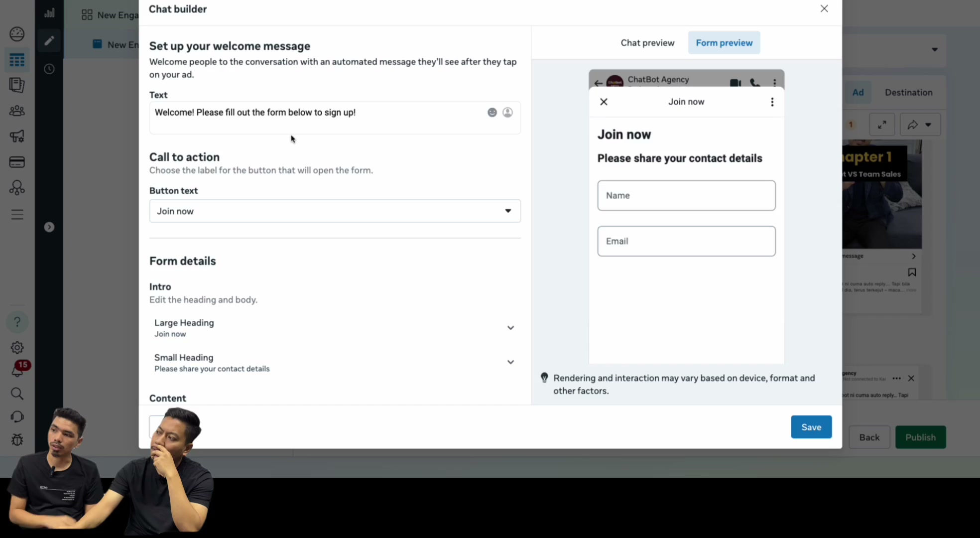Open the billing card icon in sidebar
The width and height of the screenshot is (980, 538).
(17, 162)
